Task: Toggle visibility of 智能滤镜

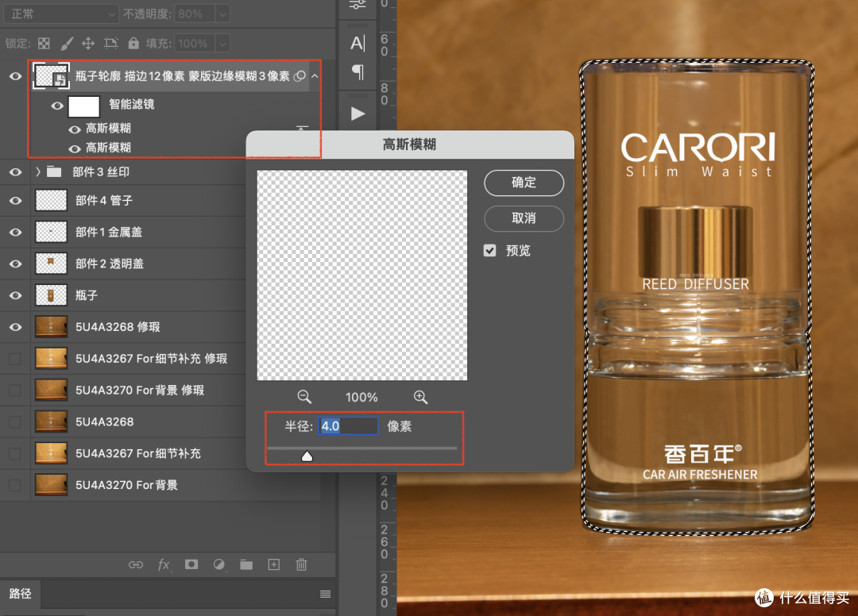Action: tap(57, 106)
